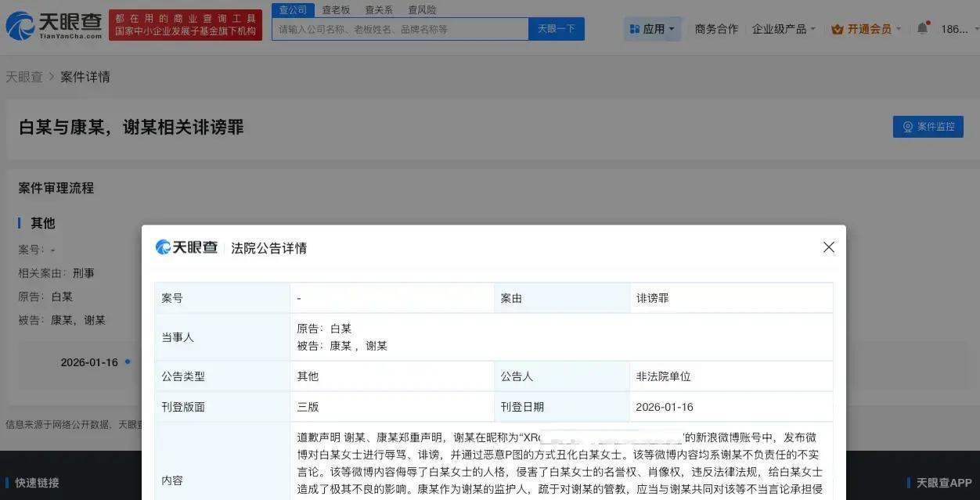Click the 公告类型 其他 value cell

(391, 376)
